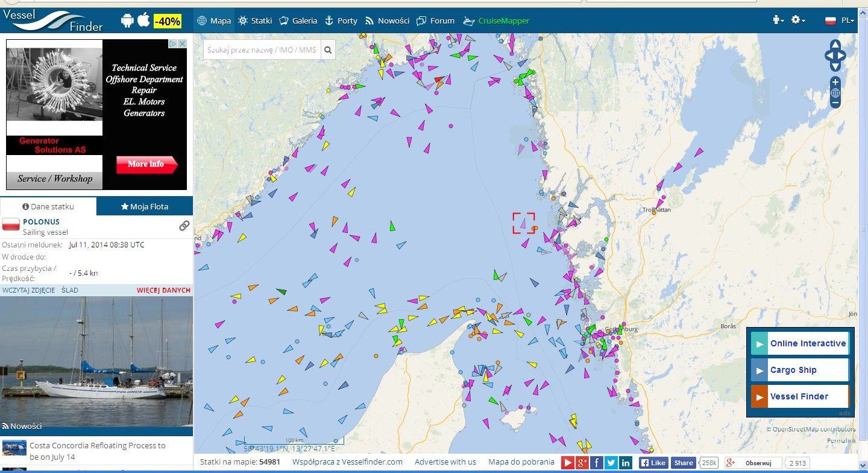Screen dimensions: 868x473
Task: Click Mapa do pobrania link
Action: pos(521,462)
